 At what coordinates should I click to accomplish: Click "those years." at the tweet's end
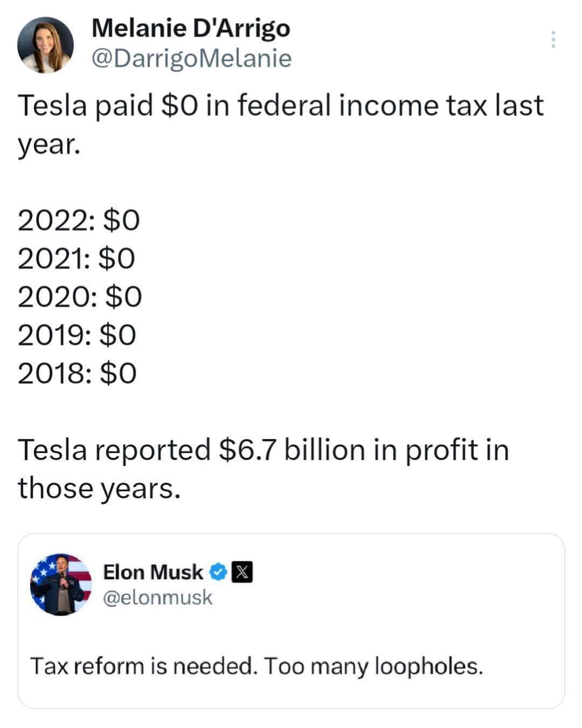(99, 489)
